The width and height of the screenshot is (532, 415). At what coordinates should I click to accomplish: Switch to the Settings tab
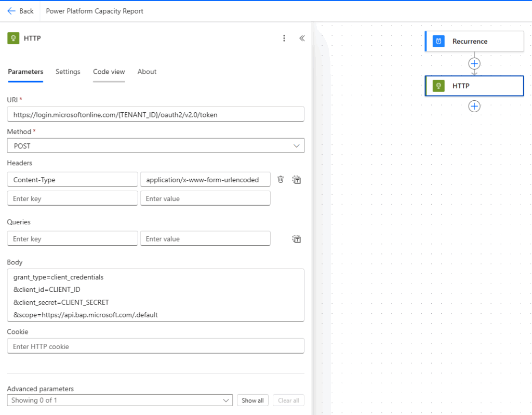click(68, 72)
